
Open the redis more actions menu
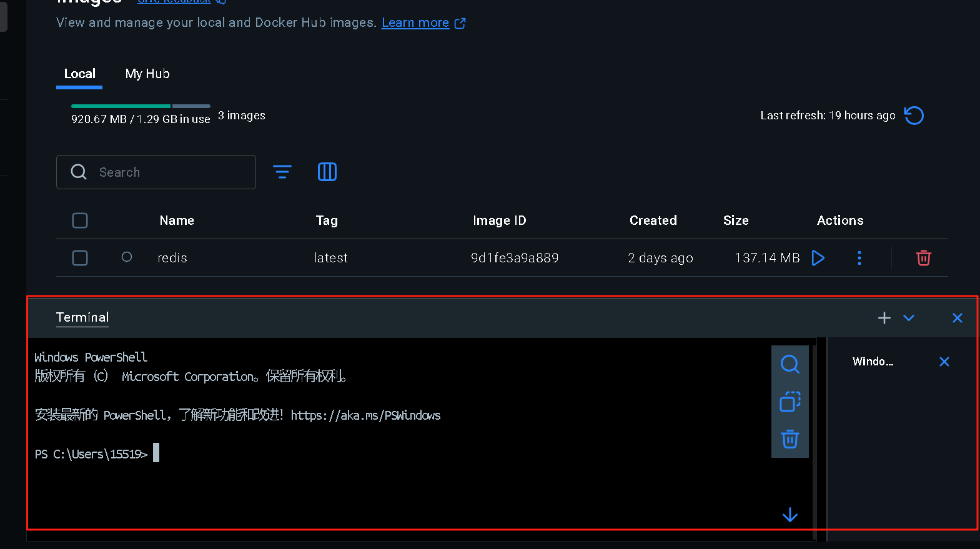point(859,258)
